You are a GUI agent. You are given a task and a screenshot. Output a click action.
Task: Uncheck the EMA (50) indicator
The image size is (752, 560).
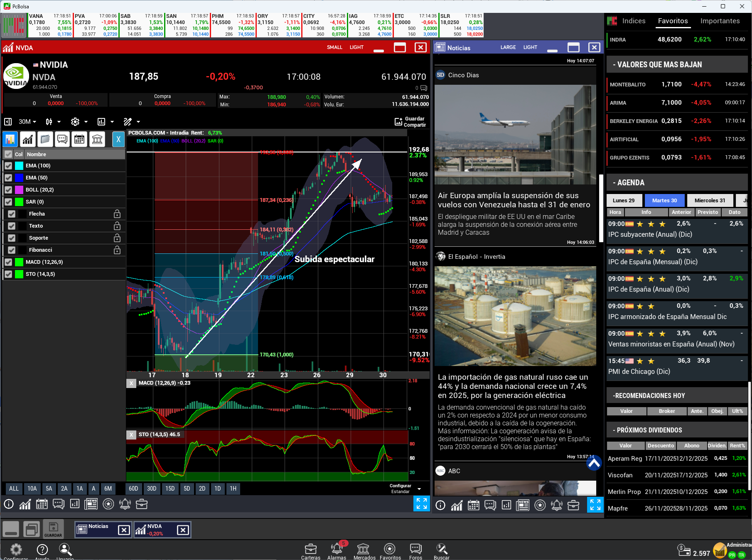(8, 178)
